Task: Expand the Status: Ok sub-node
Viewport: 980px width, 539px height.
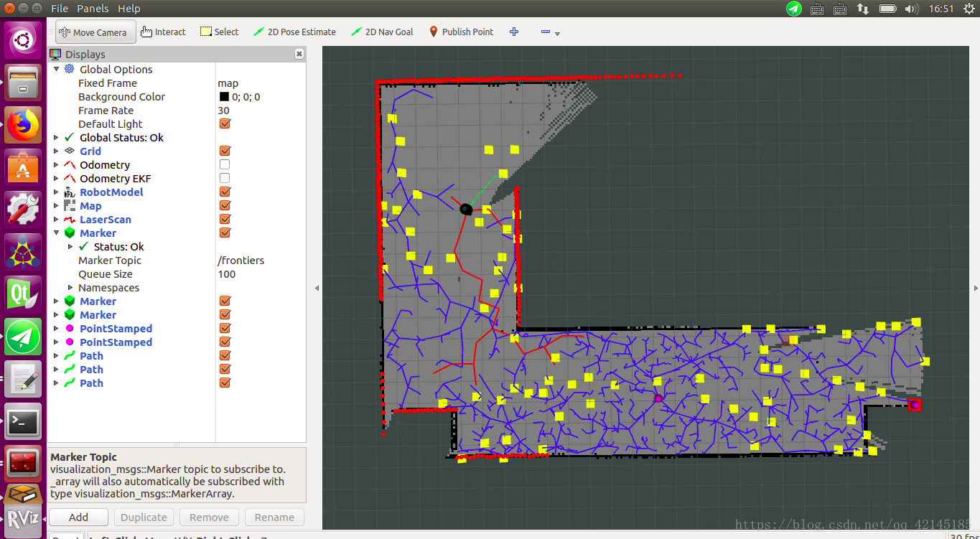Action: (70, 247)
